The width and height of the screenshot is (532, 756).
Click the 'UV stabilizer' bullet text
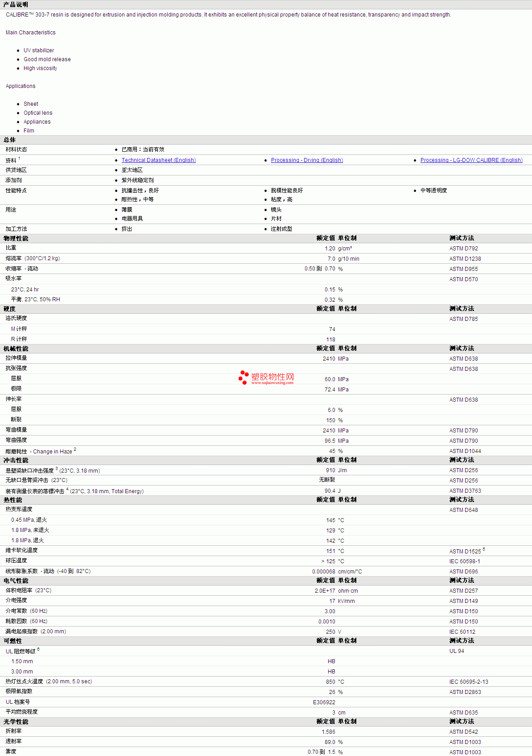coord(39,50)
